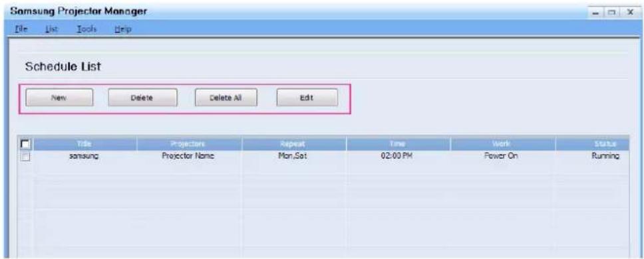Edit the selected schedule
644x259 pixels.
pos(307,98)
